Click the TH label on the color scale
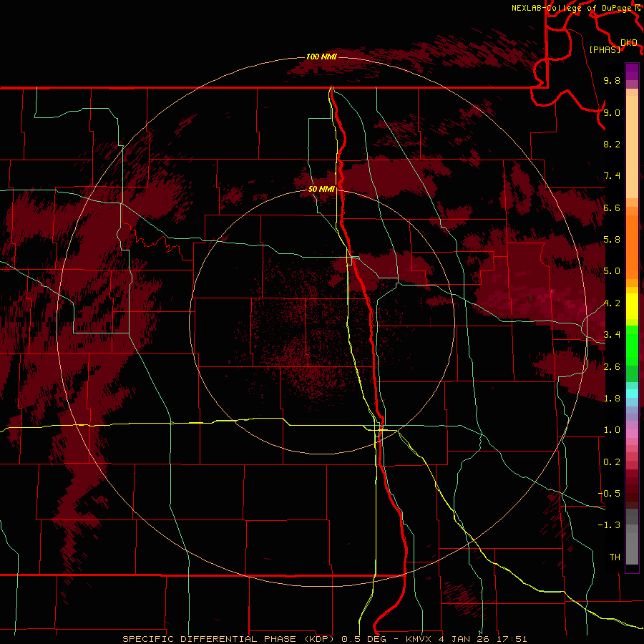 click(615, 557)
